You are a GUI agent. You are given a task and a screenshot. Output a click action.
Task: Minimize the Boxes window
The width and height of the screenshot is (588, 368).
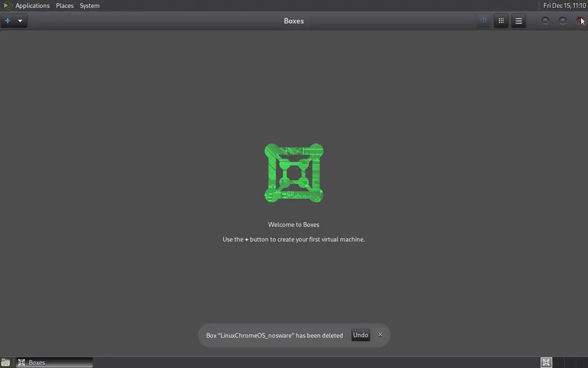tap(545, 21)
